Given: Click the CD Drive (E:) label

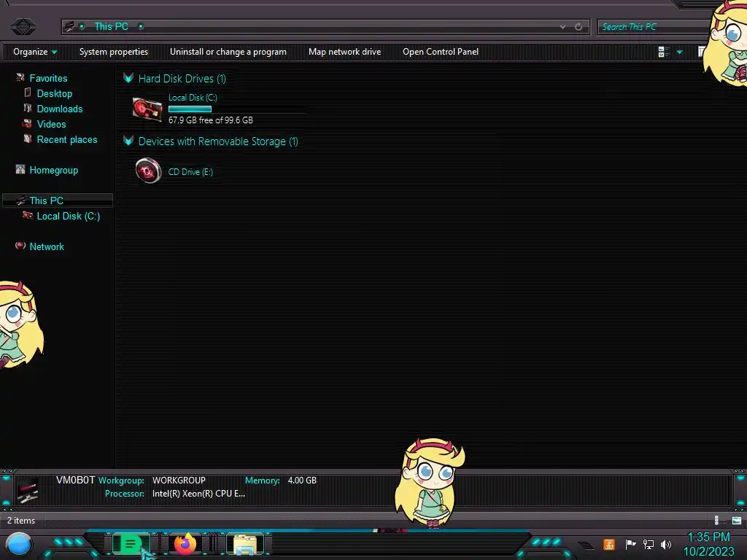Looking at the screenshot, I should point(190,172).
